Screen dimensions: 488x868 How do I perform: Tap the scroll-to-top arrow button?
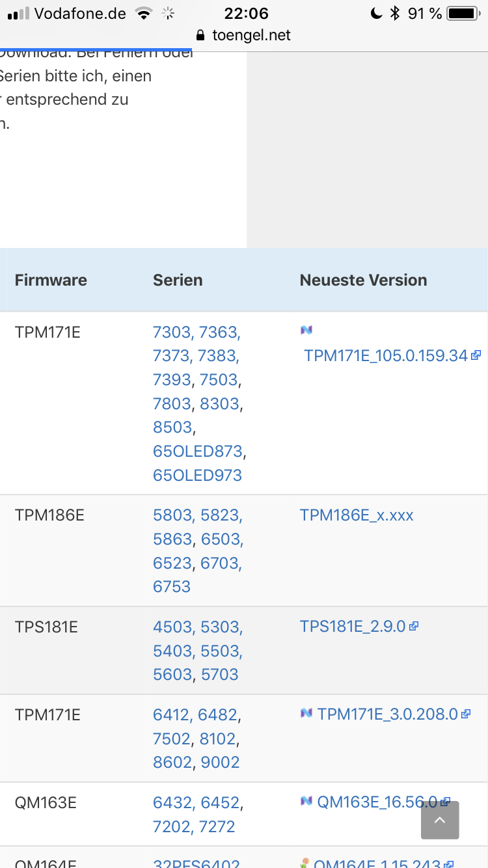click(440, 820)
